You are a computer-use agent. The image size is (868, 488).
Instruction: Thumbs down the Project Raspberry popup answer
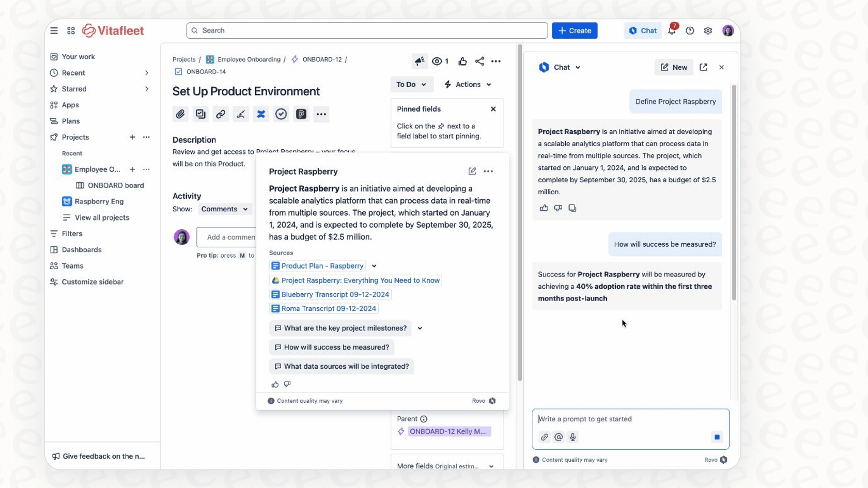click(287, 384)
